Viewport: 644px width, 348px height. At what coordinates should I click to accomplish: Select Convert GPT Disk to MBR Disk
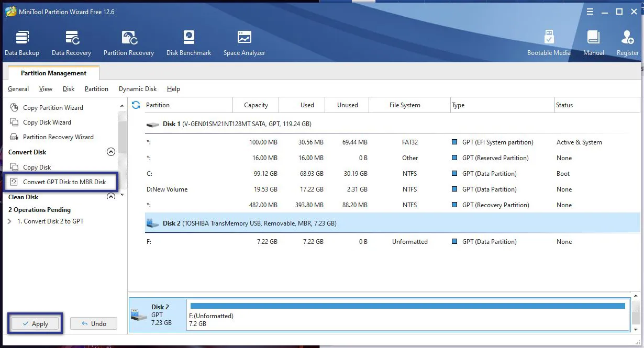pos(59,182)
